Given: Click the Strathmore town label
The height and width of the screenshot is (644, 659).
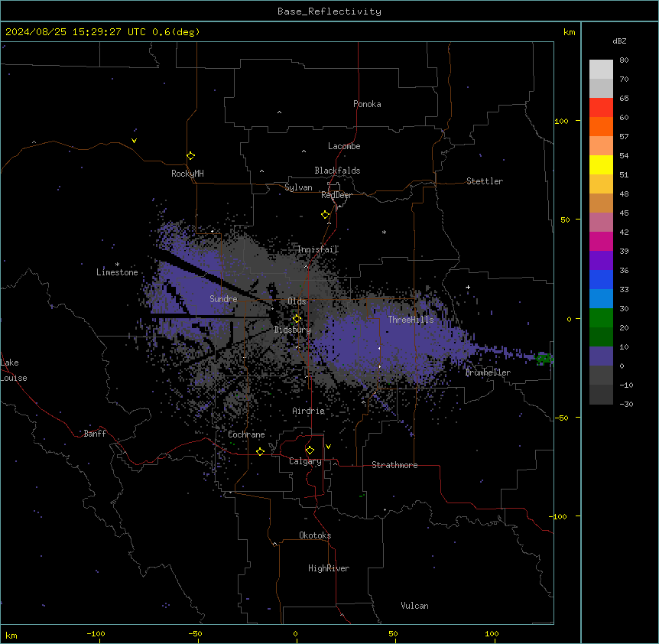Looking at the screenshot, I should coord(394,465).
